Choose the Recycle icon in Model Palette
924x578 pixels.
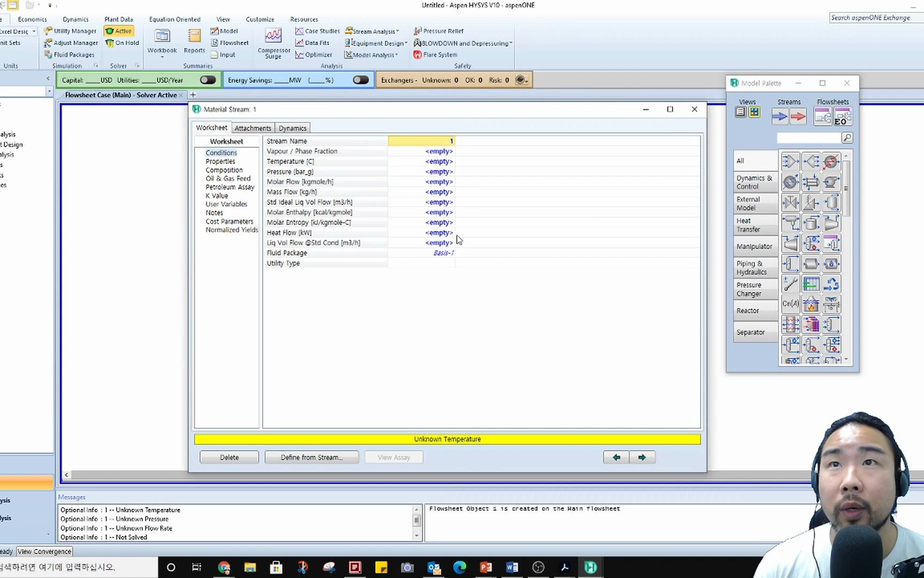[x=831, y=284]
